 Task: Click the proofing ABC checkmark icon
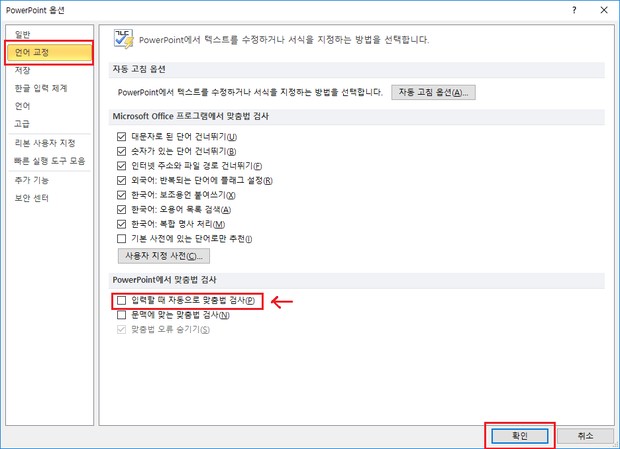pos(123,39)
